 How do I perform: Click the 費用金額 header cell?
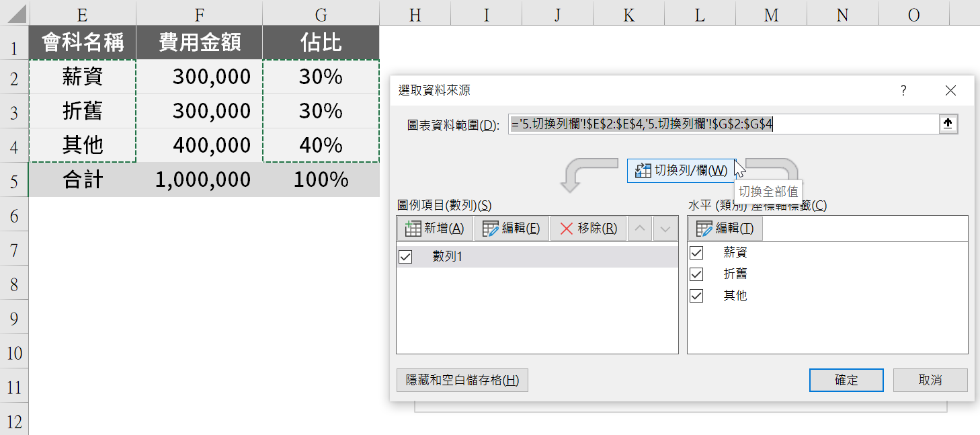(200, 43)
